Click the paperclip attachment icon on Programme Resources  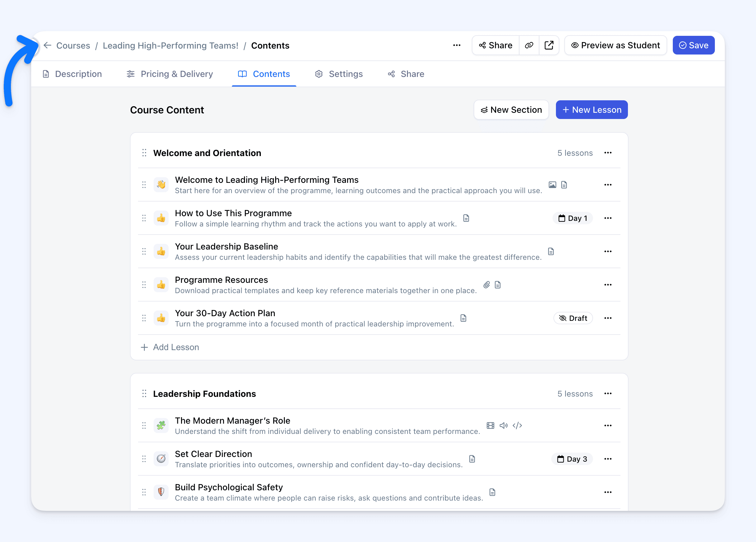(x=487, y=285)
